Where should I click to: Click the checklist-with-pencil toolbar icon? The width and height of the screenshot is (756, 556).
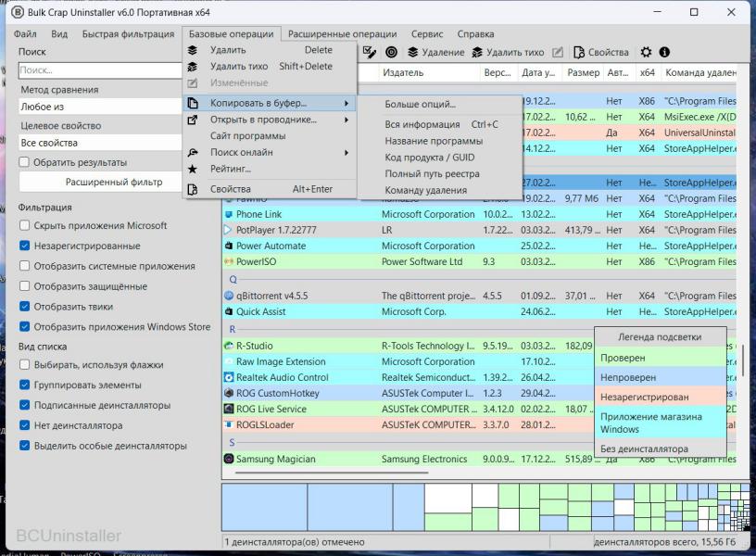pos(370,52)
